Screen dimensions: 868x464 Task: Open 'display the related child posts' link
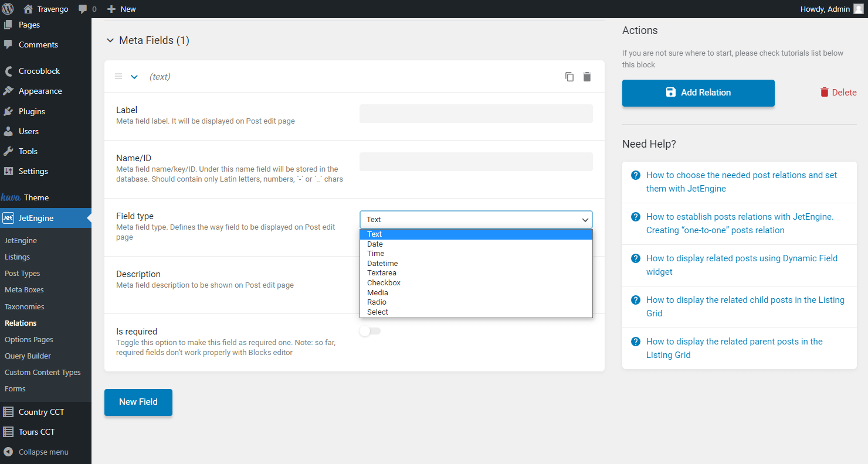coord(745,306)
